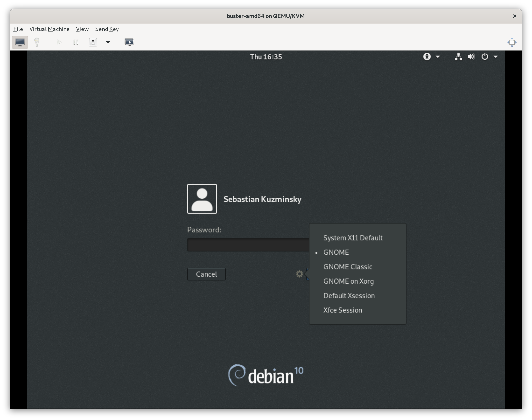Select GNOME Classic session
532x420 pixels.
pyautogui.click(x=348, y=267)
